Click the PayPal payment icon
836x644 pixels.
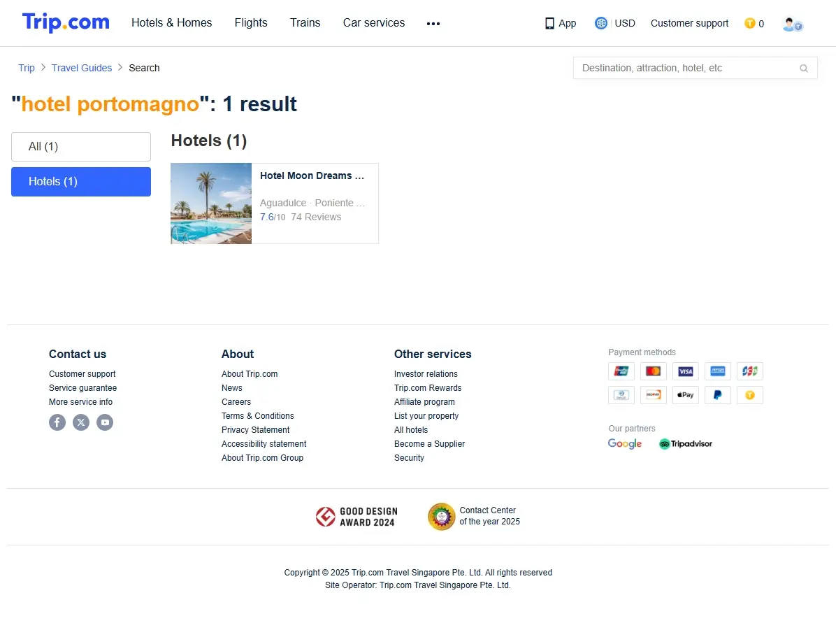[718, 395]
